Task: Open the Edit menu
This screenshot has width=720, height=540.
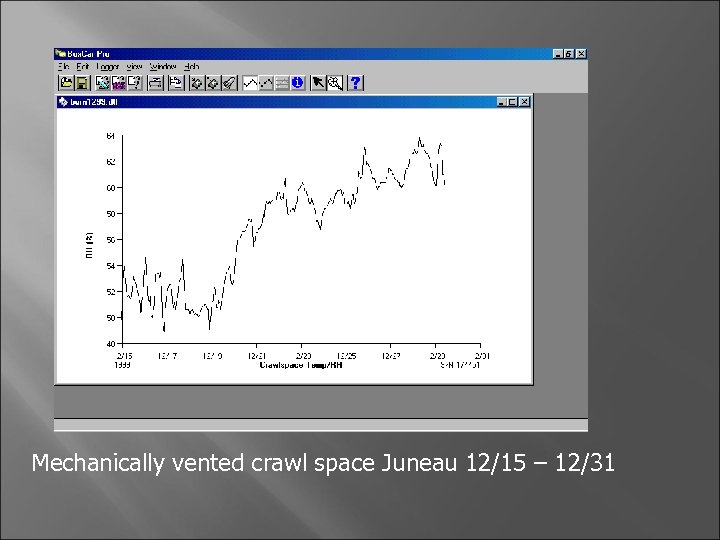Action: click(83, 67)
